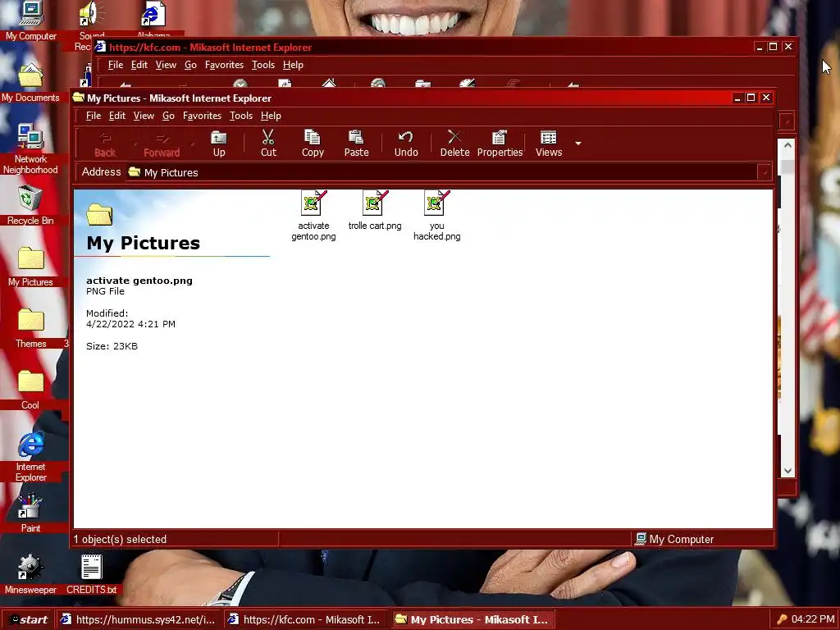840x630 pixels.
Task: Open the My Pictures desktop folder
Action: [x=30, y=267]
